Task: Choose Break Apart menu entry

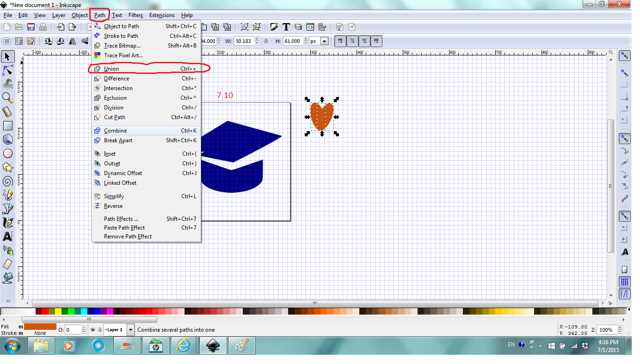Action: tap(146, 140)
